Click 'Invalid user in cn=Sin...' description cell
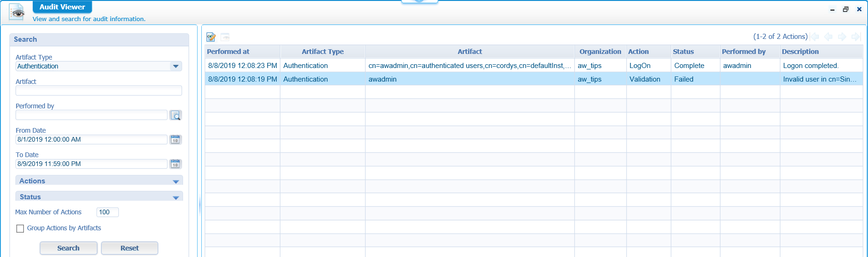Viewport: 868px width, 257px height. [x=821, y=79]
